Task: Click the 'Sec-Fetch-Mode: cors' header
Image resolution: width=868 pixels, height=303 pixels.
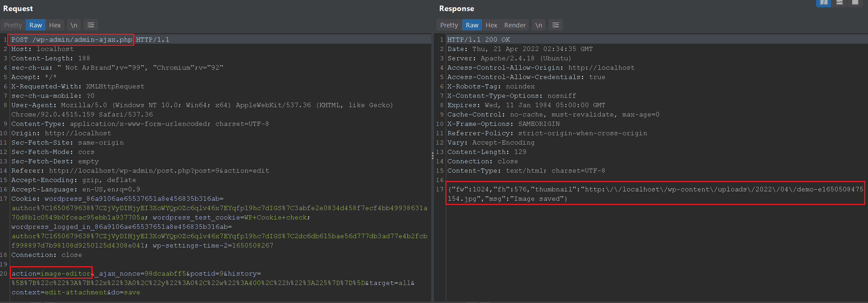Action: pos(53,152)
